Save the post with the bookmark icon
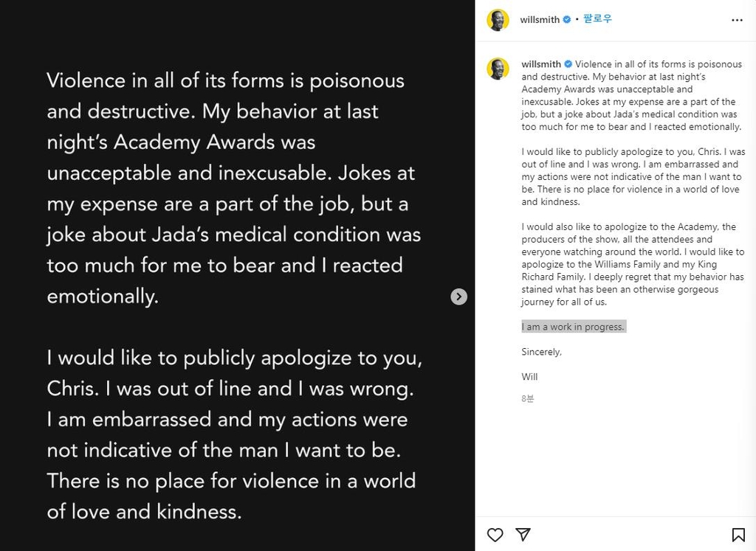Image resolution: width=756 pixels, height=551 pixels. (x=738, y=535)
